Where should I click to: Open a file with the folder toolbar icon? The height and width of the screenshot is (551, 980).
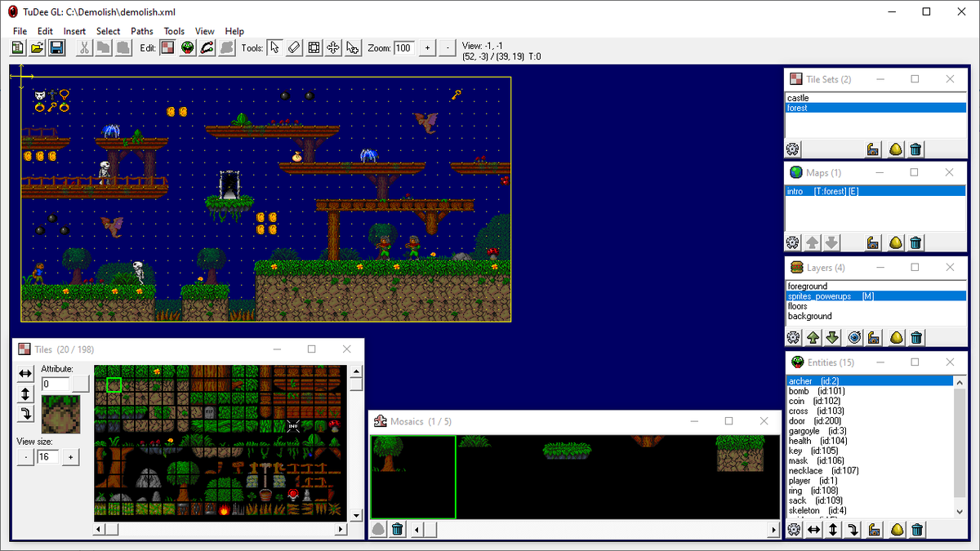(38, 48)
